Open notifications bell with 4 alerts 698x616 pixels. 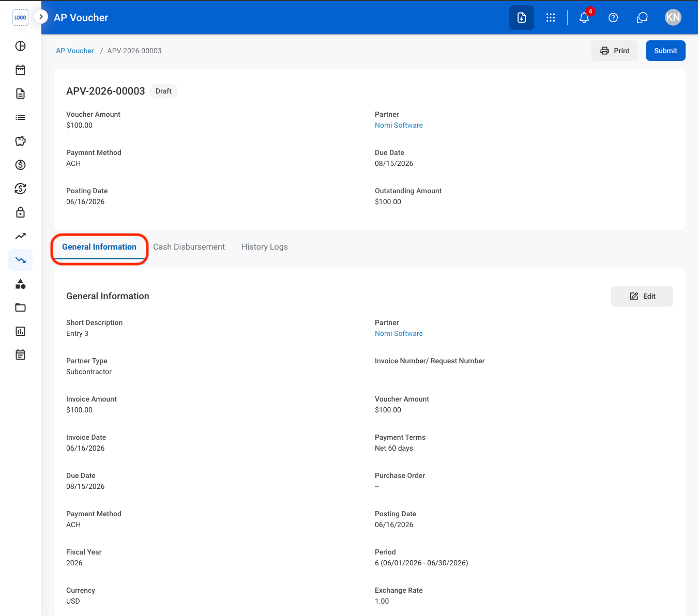pyautogui.click(x=585, y=17)
